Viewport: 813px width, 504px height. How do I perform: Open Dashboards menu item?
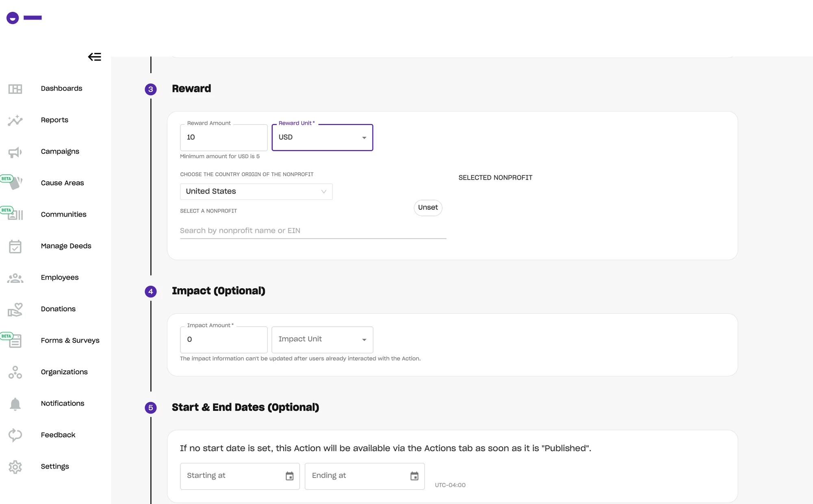[x=61, y=89]
